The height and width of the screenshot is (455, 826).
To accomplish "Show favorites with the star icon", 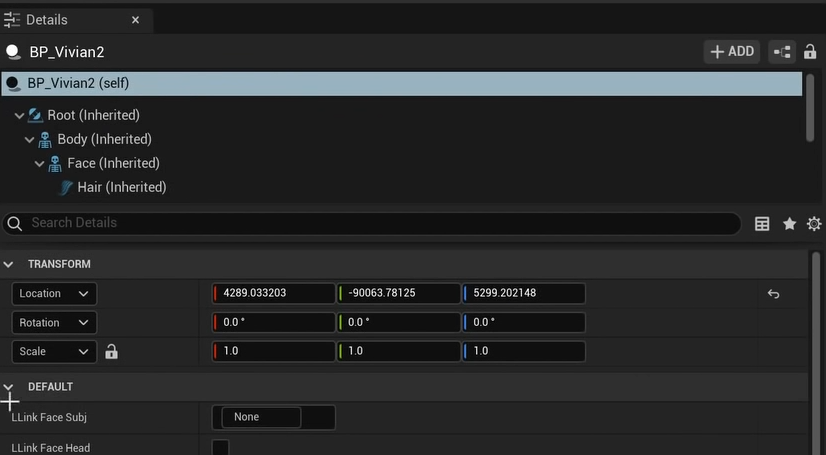I will pos(789,224).
